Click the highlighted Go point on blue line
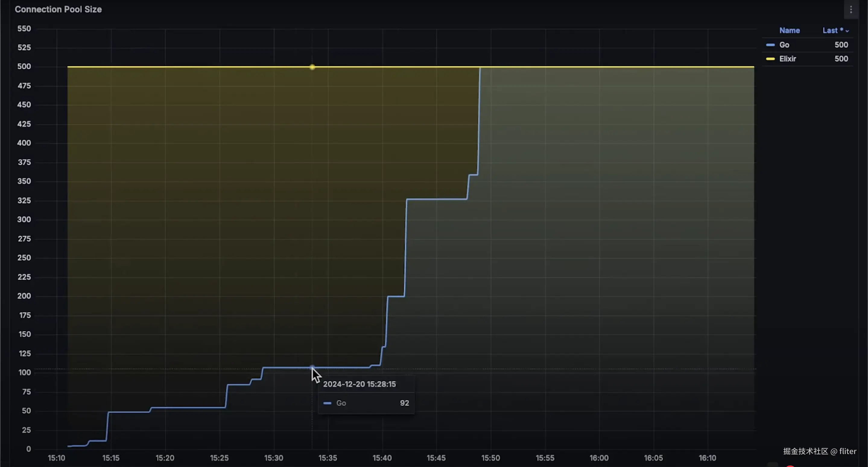The width and height of the screenshot is (868, 467). click(312, 367)
